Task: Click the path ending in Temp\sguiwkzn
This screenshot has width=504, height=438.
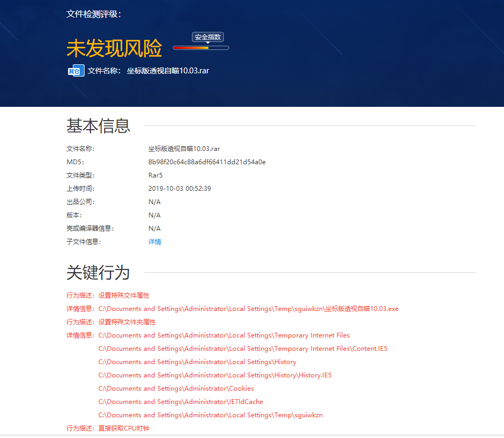Action: pyautogui.click(x=210, y=415)
